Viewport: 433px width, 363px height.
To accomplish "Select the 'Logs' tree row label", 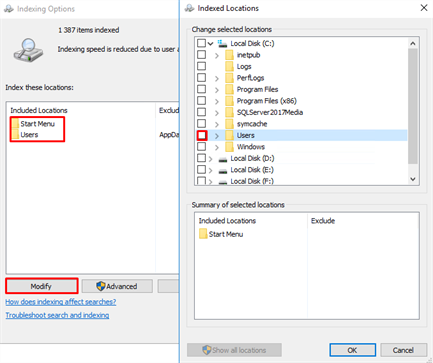I will [x=244, y=66].
